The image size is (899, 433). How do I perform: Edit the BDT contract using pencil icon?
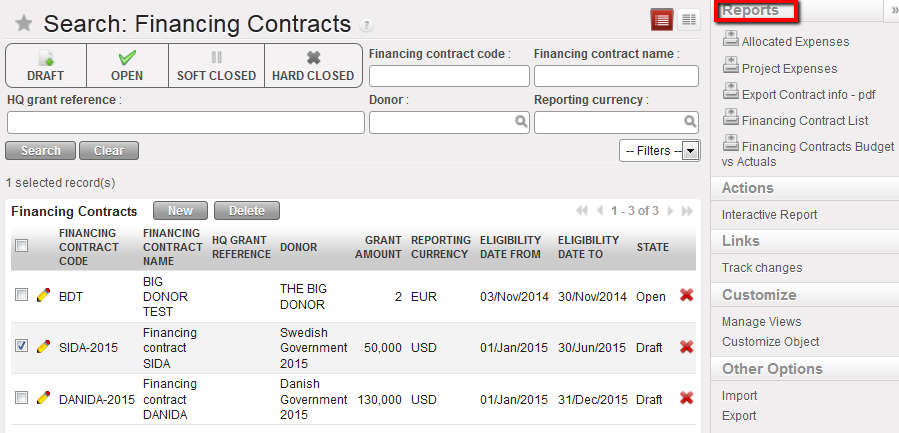(43, 296)
